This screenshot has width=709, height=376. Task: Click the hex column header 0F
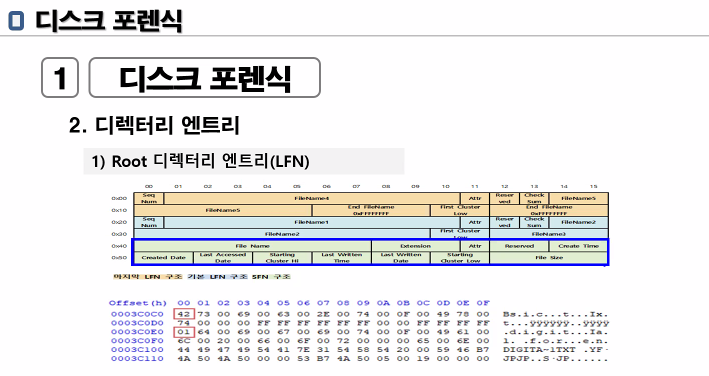483,303
